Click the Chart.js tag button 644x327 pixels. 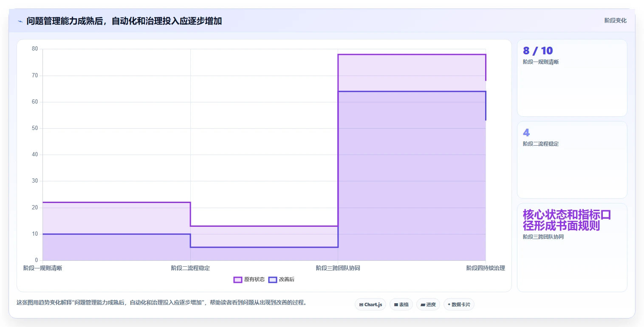coord(370,304)
